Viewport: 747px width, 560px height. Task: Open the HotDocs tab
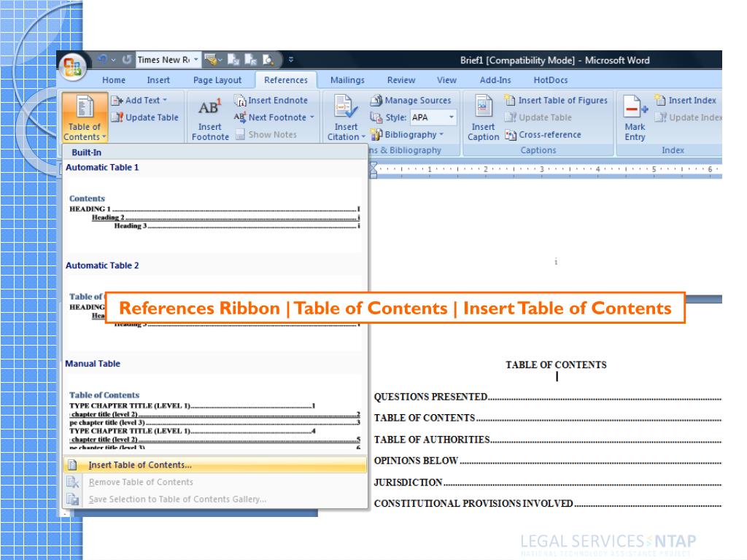pos(551,80)
